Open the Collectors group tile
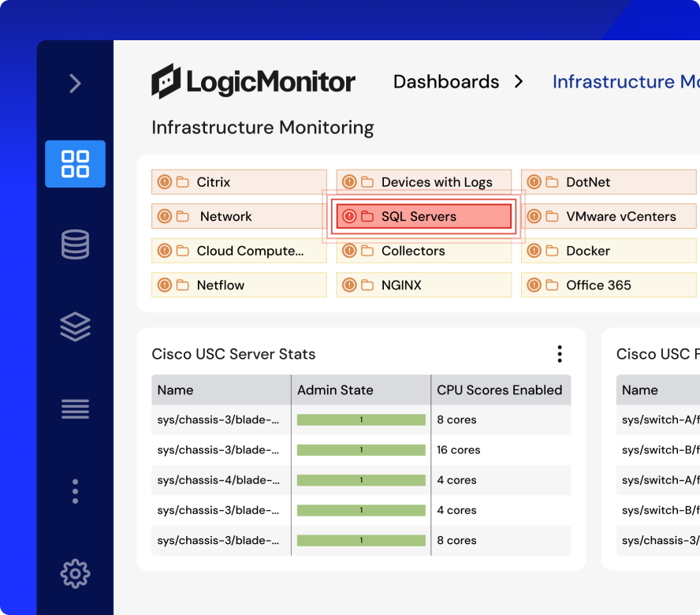The height and width of the screenshot is (615, 700). (x=423, y=251)
